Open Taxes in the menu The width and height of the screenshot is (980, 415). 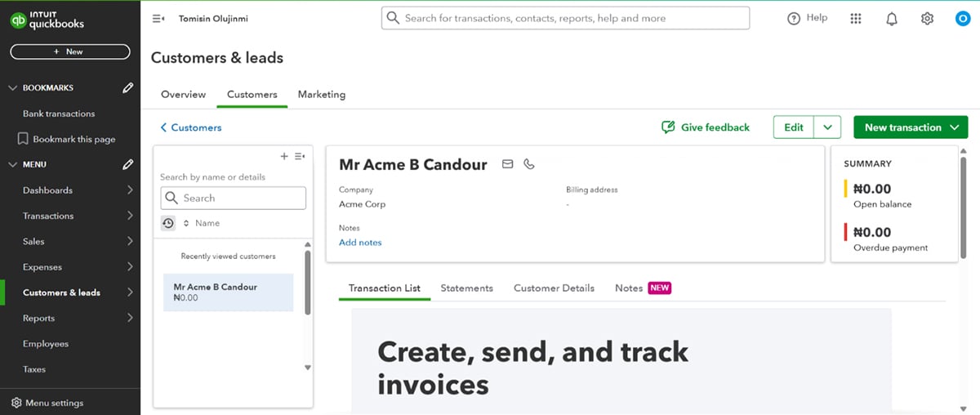[x=34, y=369]
